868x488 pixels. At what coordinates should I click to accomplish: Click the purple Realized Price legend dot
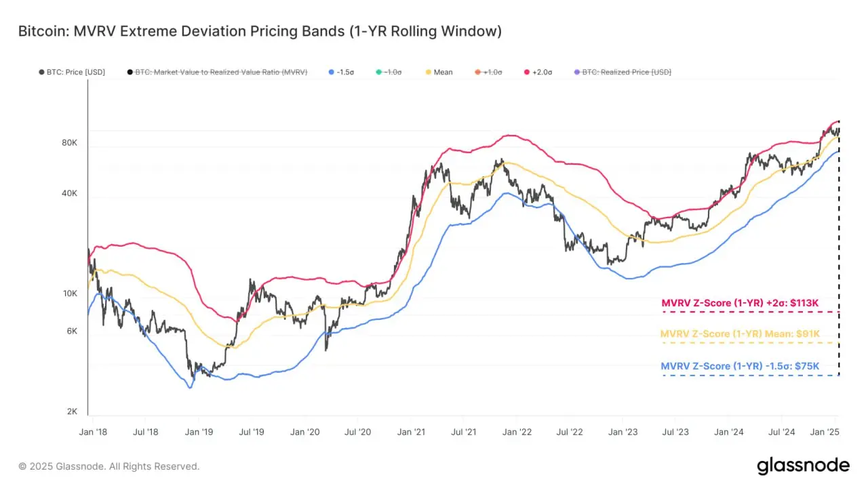coord(576,72)
